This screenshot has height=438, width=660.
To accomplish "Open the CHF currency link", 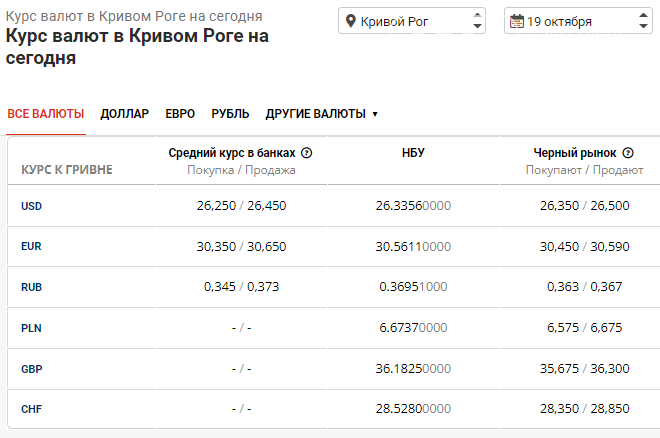I will click(x=31, y=408).
